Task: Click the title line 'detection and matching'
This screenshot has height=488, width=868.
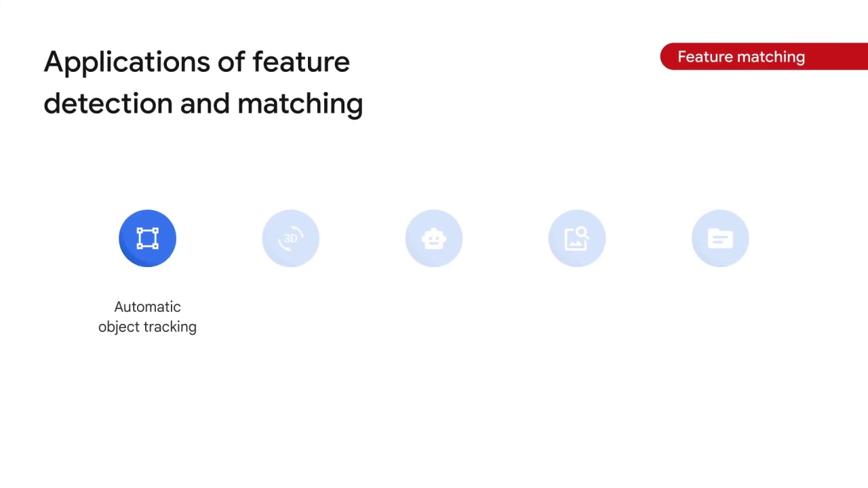Action: click(x=203, y=104)
